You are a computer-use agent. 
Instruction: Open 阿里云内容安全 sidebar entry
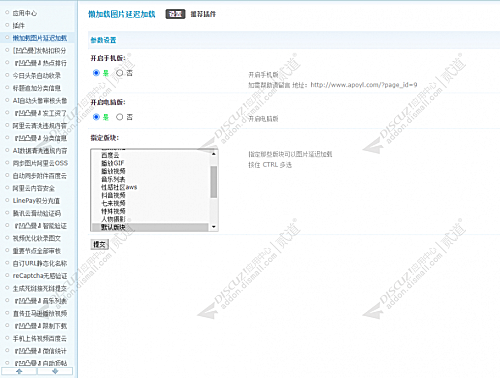(x=34, y=188)
